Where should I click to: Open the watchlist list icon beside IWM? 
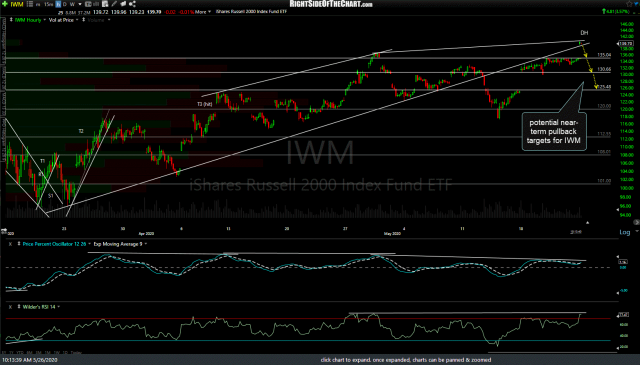(30, 4)
